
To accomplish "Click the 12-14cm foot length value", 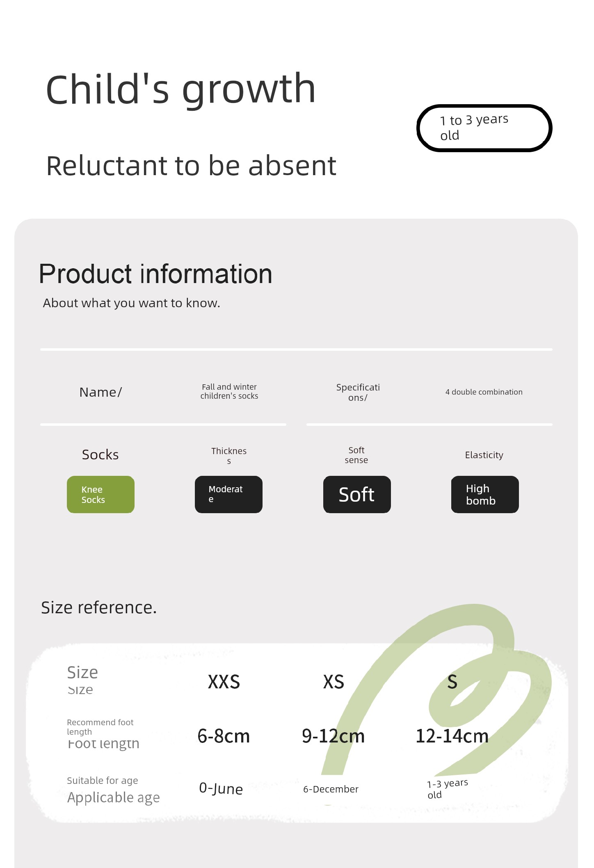I will tap(452, 736).
